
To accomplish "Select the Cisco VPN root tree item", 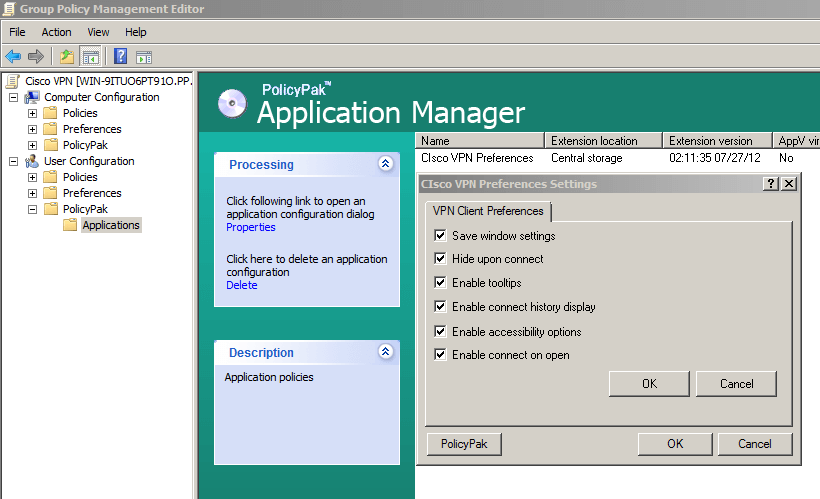I will click(x=108, y=81).
